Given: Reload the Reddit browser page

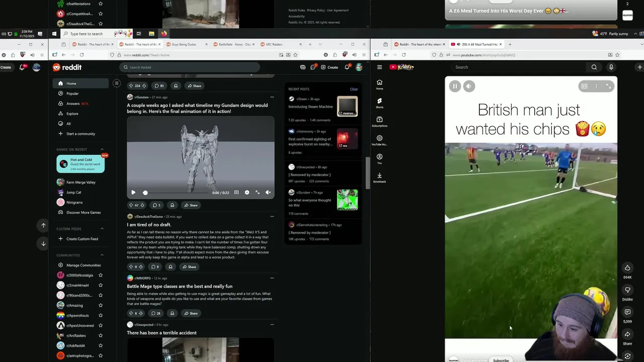Looking at the screenshot, I should pos(81,55).
